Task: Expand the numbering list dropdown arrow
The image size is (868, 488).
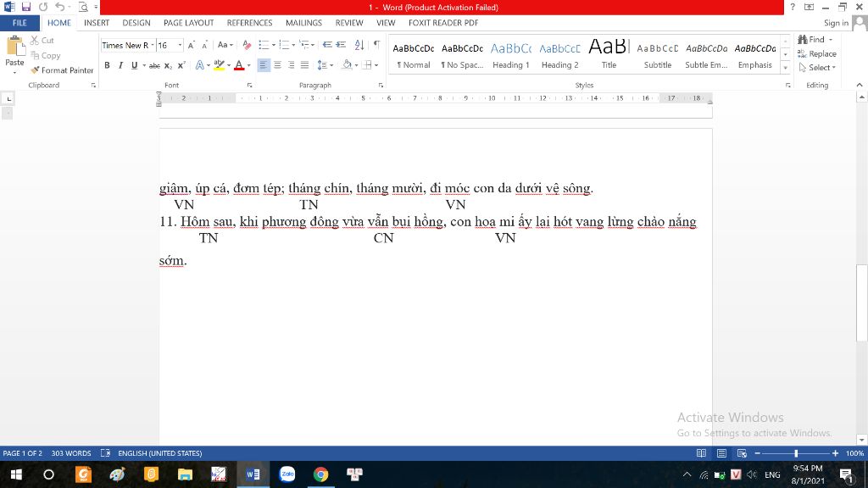Action: pos(293,46)
